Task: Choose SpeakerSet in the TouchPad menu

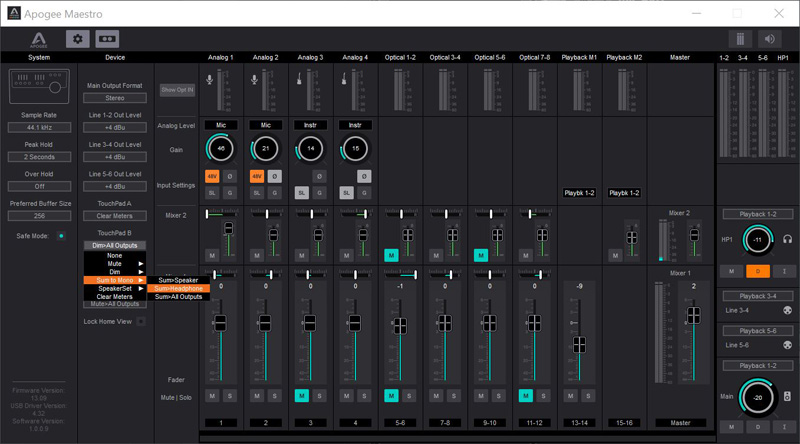Action: click(x=114, y=288)
